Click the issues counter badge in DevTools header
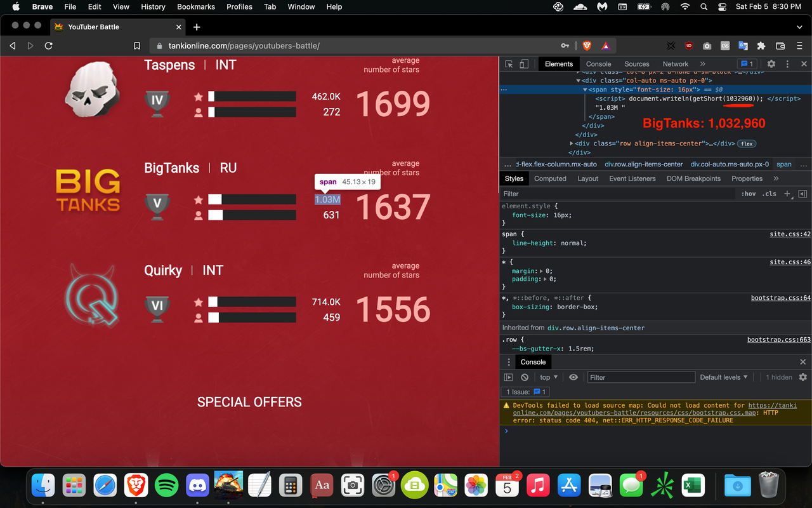Image resolution: width=812 pixels, height=508 pixels. pos(747,64)
